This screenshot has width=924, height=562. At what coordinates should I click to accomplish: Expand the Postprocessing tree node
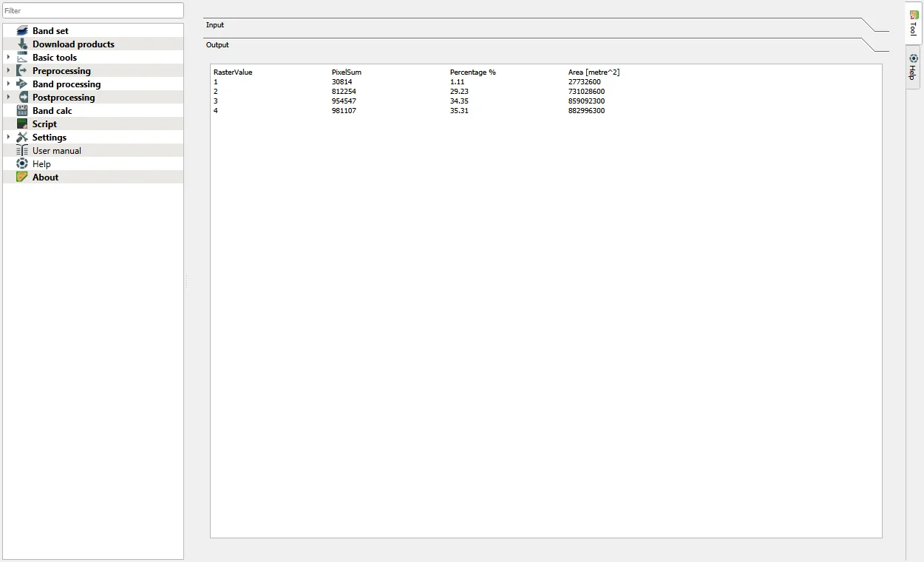(x=8, y=98)
